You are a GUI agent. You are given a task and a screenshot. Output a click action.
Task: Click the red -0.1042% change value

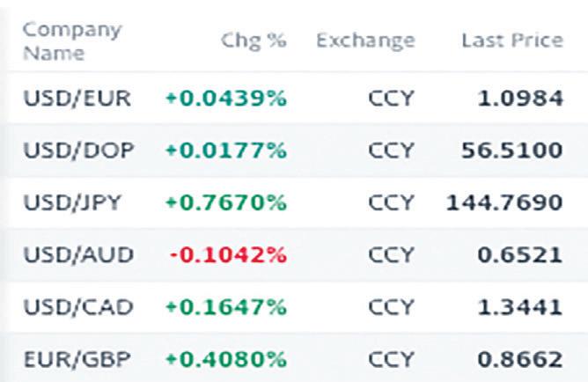[x=228, y=255]
